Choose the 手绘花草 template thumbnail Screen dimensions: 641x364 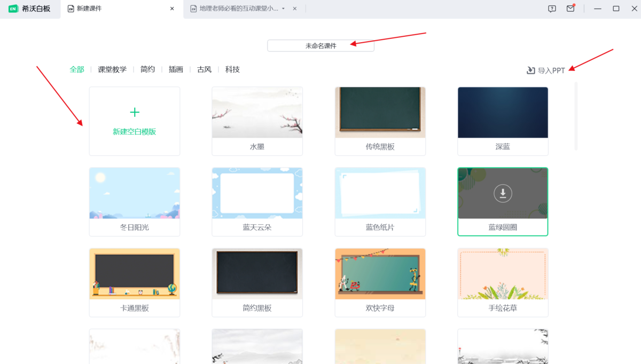[x=503, y=274]
